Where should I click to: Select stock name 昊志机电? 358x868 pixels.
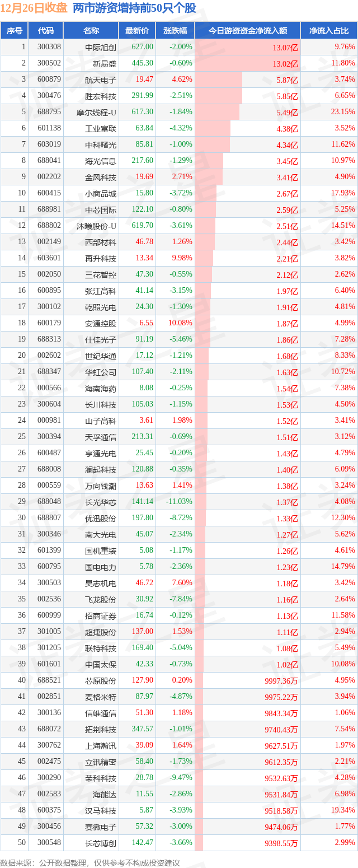pyautogui.click(x=101, y=583)
